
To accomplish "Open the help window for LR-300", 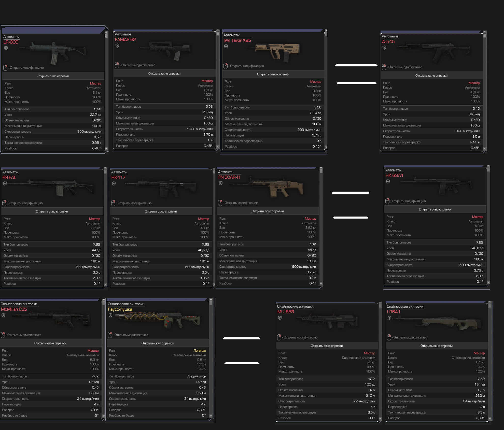I will coord(53,76).
